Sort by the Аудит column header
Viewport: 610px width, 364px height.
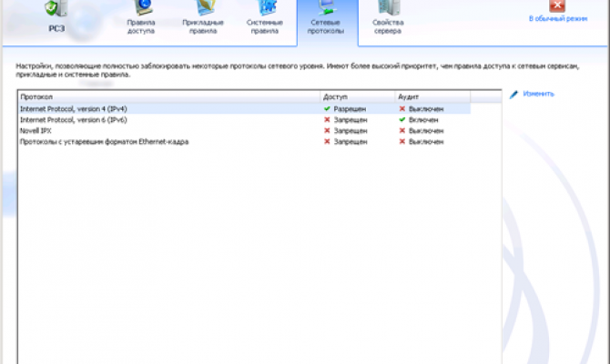click(x=432, y=96)
